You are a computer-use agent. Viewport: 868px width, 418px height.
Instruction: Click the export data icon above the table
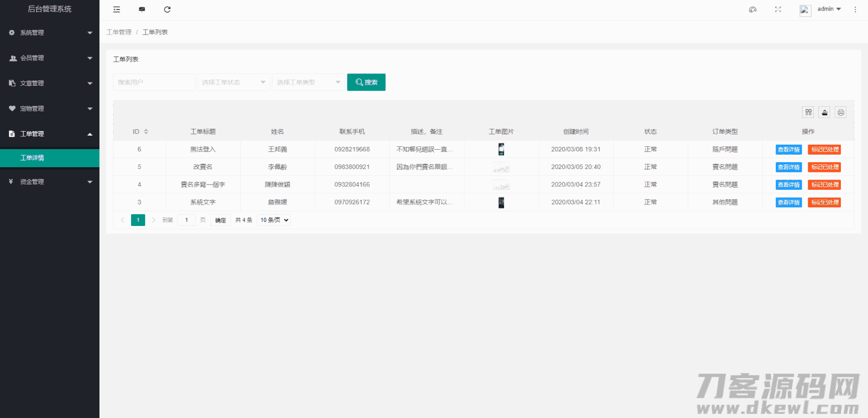click(x=824, y=112)
